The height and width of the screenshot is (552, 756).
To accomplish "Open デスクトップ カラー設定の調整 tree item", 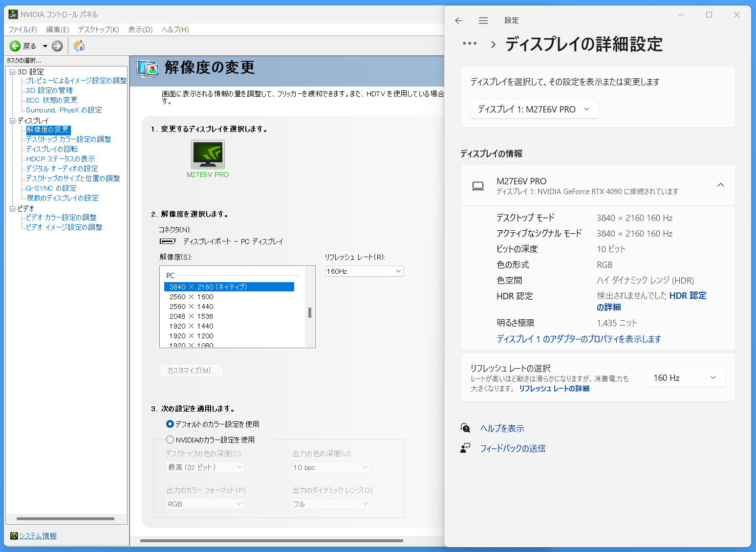I will pyautogui.click(x=68, y=139).
